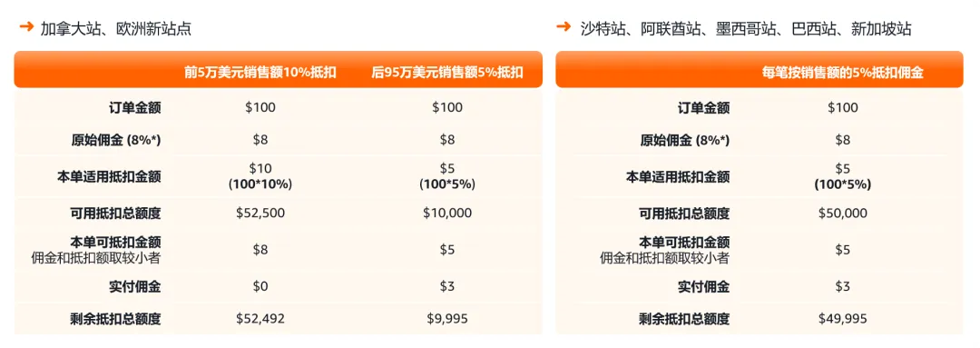Click column header 前5万美元销售额10%抵扣
The width and height of the screenshot is (980, 348).
pos(260,73)
